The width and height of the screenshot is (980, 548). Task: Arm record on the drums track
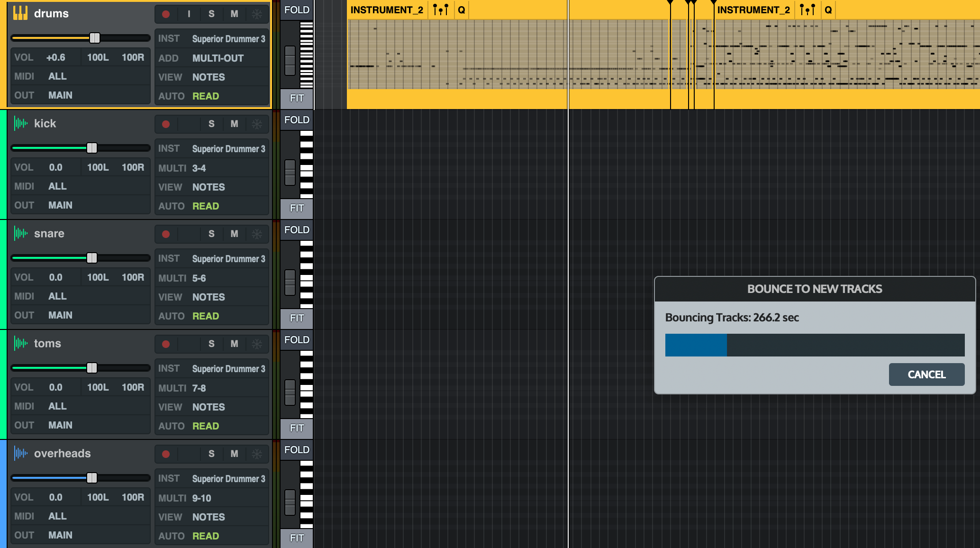pyautogui.click(x=166, y=14)
